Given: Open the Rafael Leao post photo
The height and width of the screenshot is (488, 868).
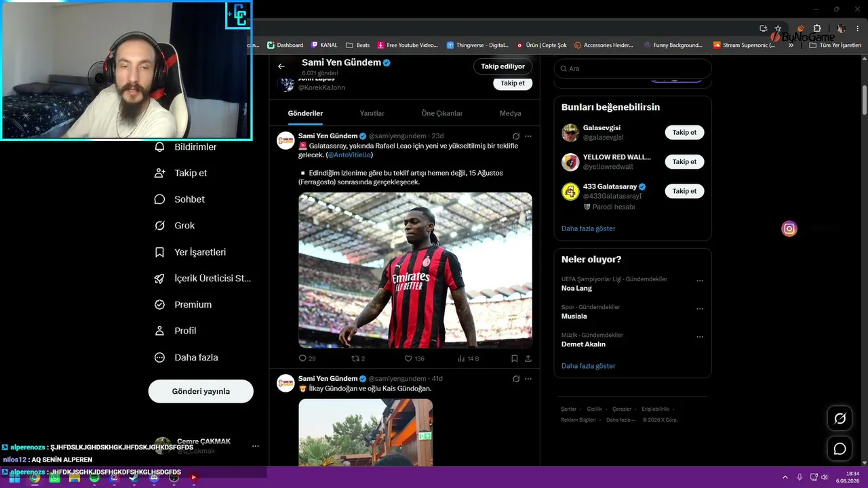Looking at the screenshot, I should (x=415, y=270).
